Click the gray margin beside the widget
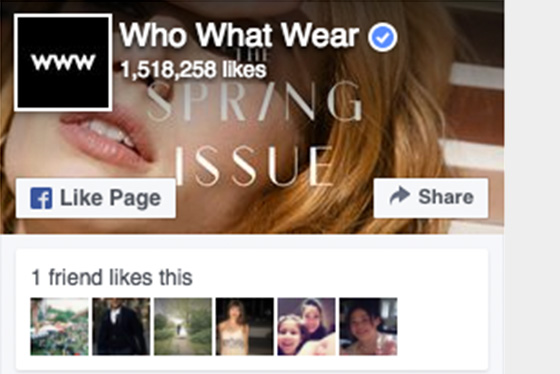This screenshot has height=374, width=560. pos(532,187)
